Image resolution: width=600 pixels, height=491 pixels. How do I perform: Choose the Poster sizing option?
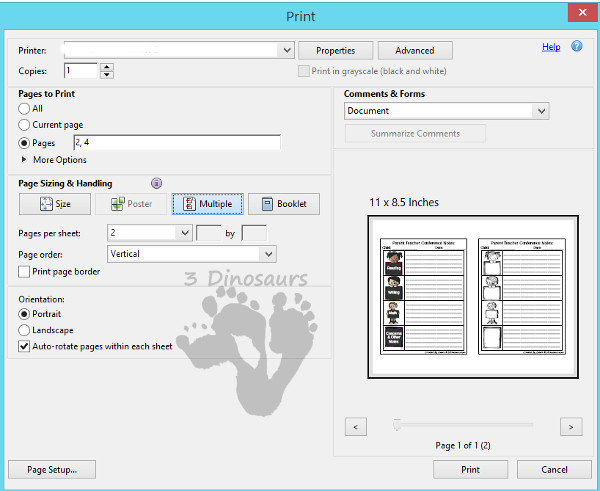tap(130, 204)
